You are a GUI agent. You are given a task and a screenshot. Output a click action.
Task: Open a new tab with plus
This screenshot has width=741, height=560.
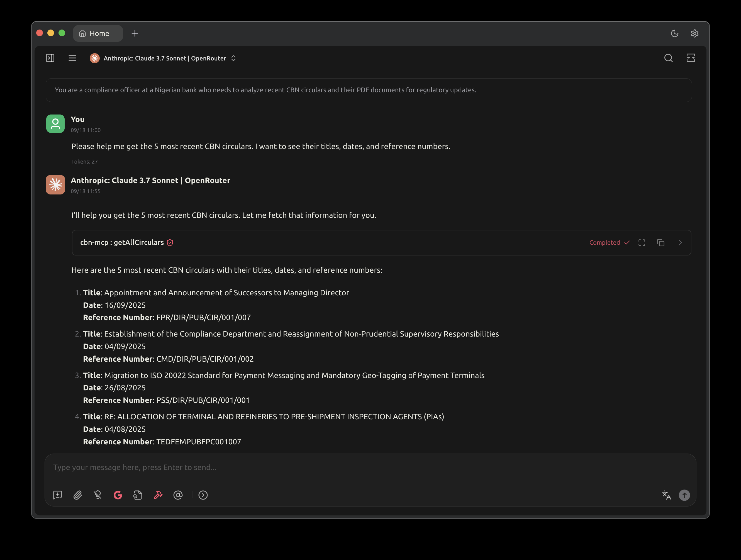coord(135,33)
